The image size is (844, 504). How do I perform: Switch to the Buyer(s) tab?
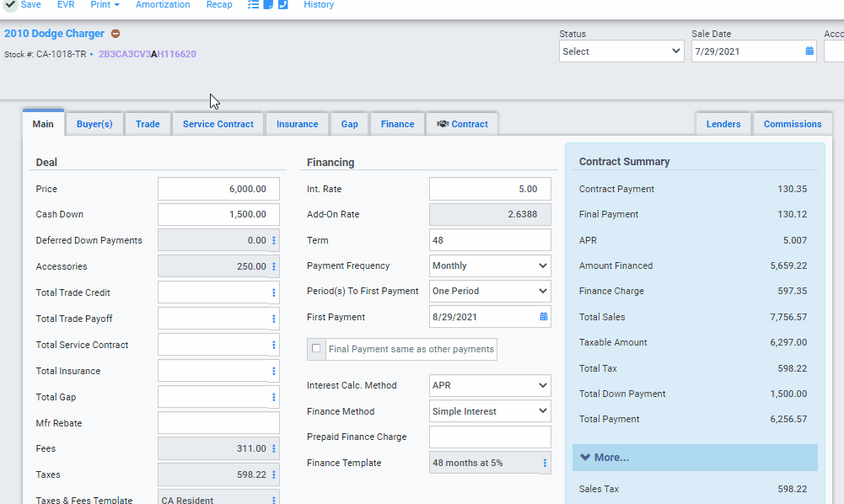coord(94,124)
